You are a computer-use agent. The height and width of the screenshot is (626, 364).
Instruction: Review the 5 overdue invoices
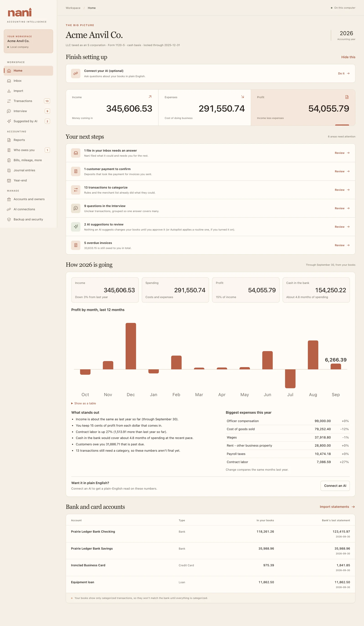342,245
